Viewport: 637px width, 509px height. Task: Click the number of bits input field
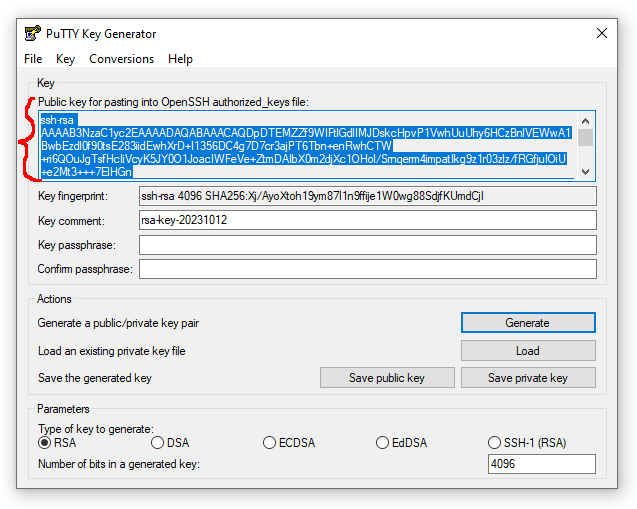(541, 464)
